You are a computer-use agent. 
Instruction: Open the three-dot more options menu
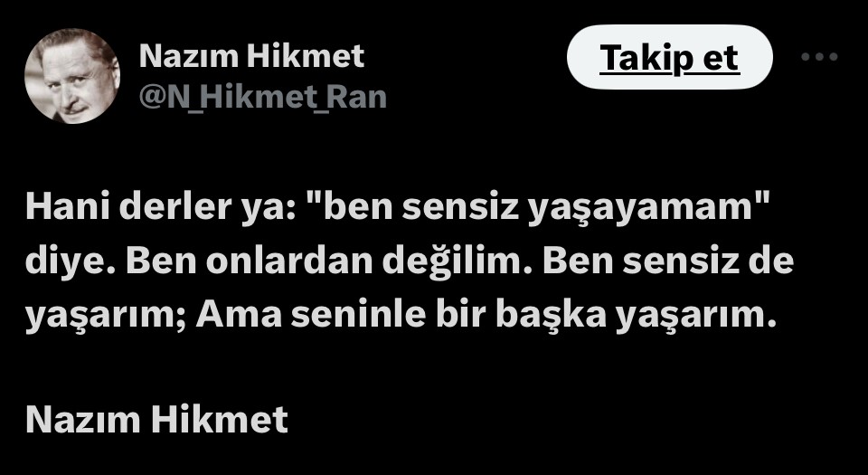coord(819,56)
